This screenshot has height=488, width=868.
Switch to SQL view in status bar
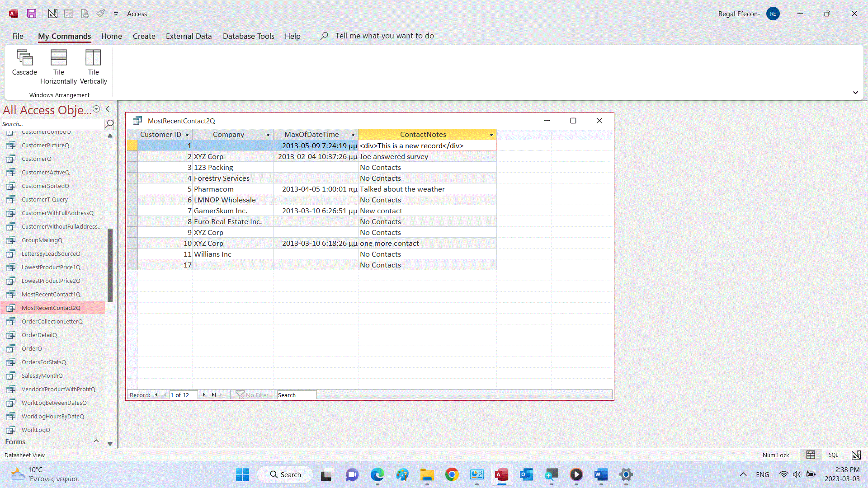click(x=833, y=455)
